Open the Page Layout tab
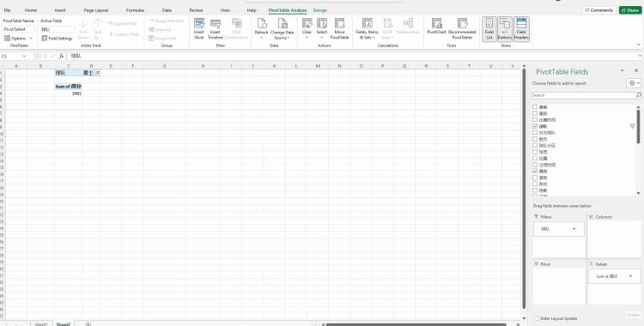The height and width of the screenshot is (326, 644). coord(95,10)
